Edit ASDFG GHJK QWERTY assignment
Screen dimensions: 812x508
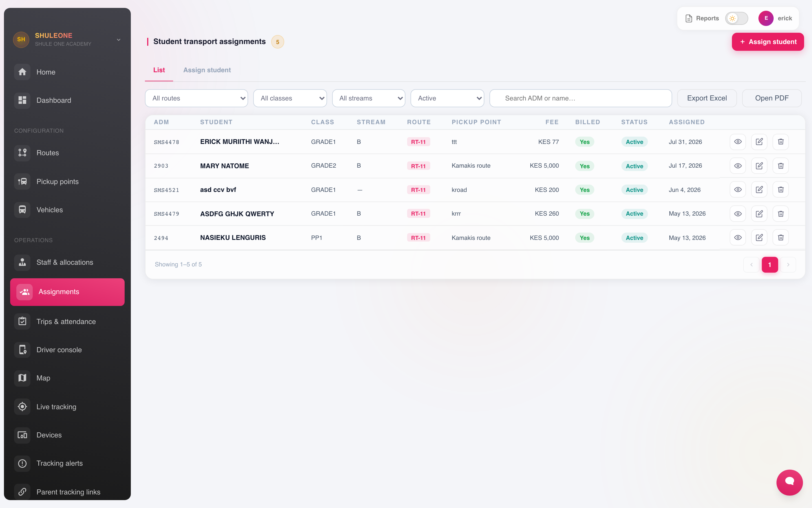(x=759, y=214)
